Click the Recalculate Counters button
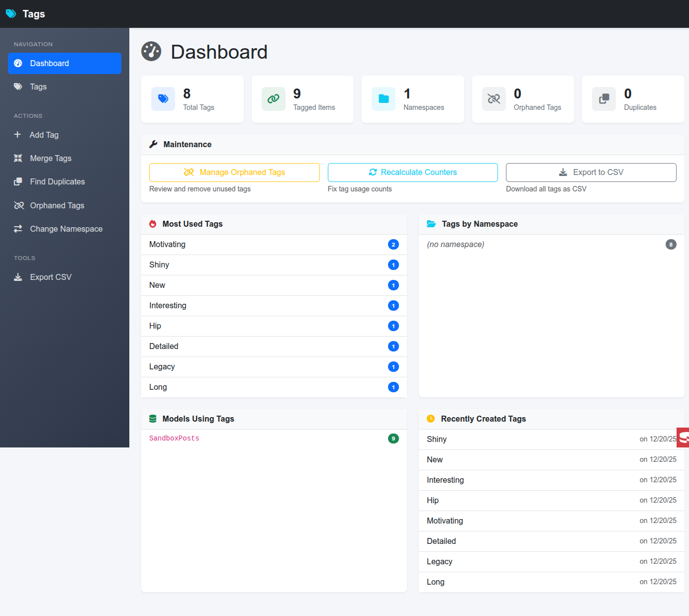The height and width of the screenshot is (616, 689). point(412,172)
